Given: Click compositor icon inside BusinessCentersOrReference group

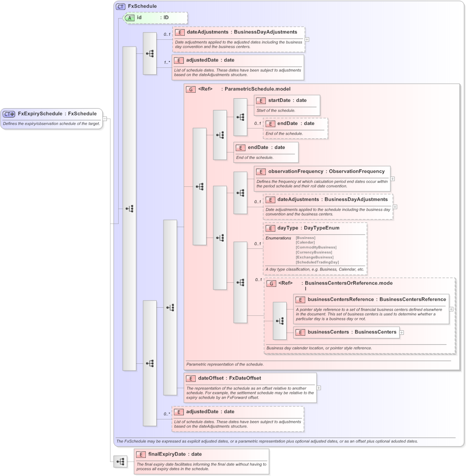Looking at the screenshot, I should coord(279,321).
